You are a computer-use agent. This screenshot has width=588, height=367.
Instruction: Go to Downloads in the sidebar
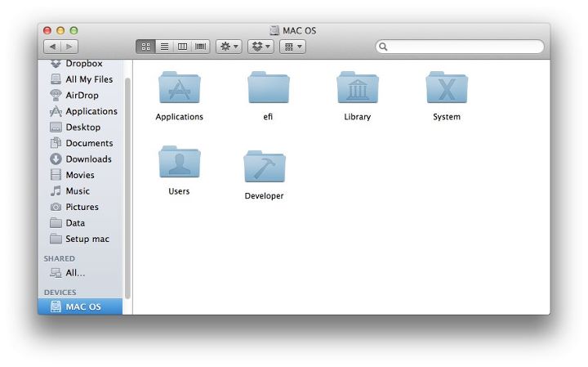88,159
